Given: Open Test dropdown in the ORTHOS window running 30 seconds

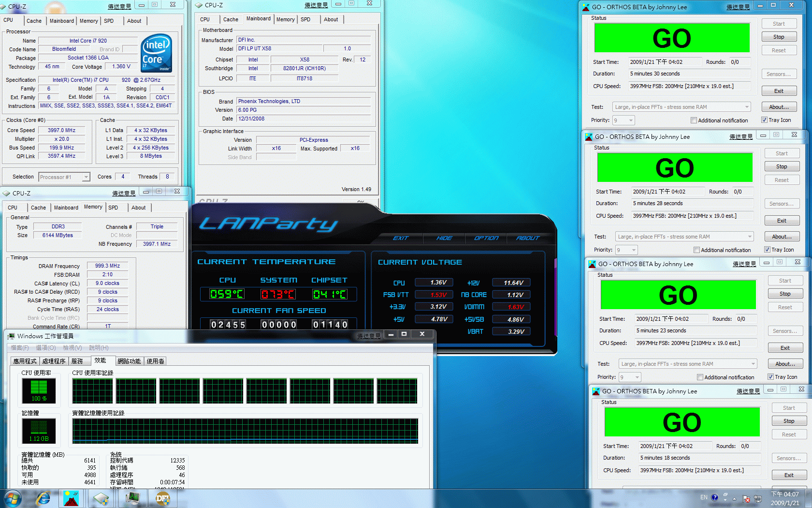Looking at the screenshot, I should point(681,107).
